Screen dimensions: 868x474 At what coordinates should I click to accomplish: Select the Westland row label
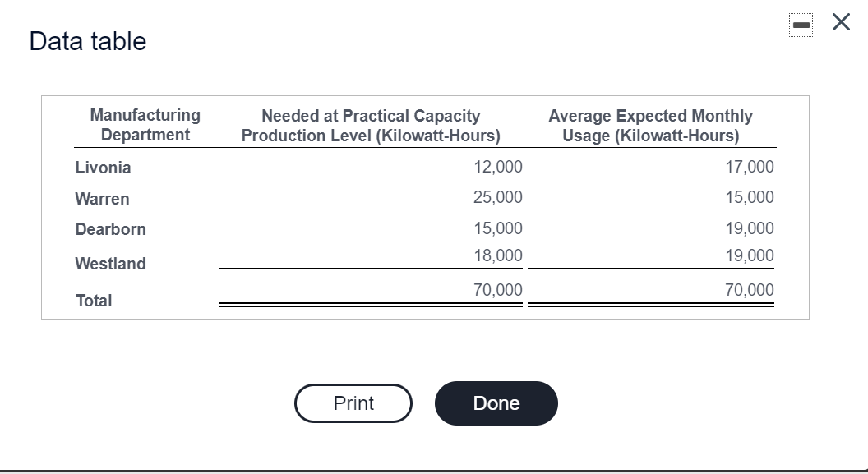pyautogui.click(x=110, y=264)
